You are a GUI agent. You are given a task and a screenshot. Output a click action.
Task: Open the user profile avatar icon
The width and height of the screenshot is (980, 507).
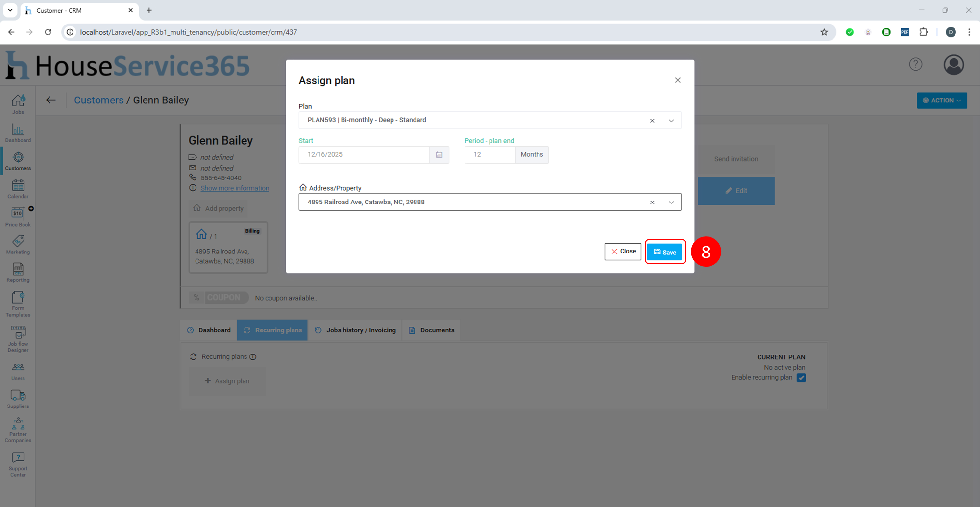click(x=954, y=65)
